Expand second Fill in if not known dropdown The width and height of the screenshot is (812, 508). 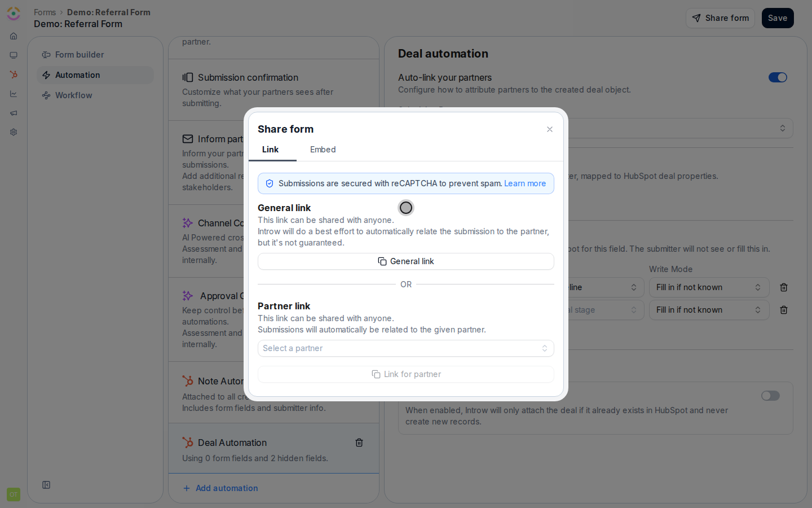coord(709,310)
